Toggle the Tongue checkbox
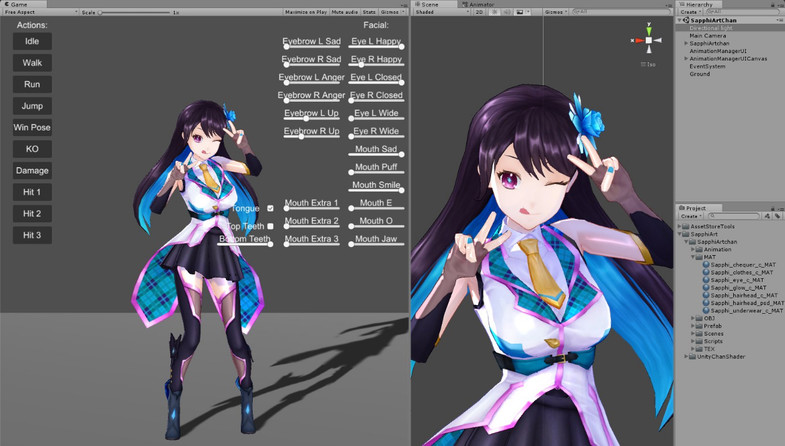The image size is (785, 446). 270,208
